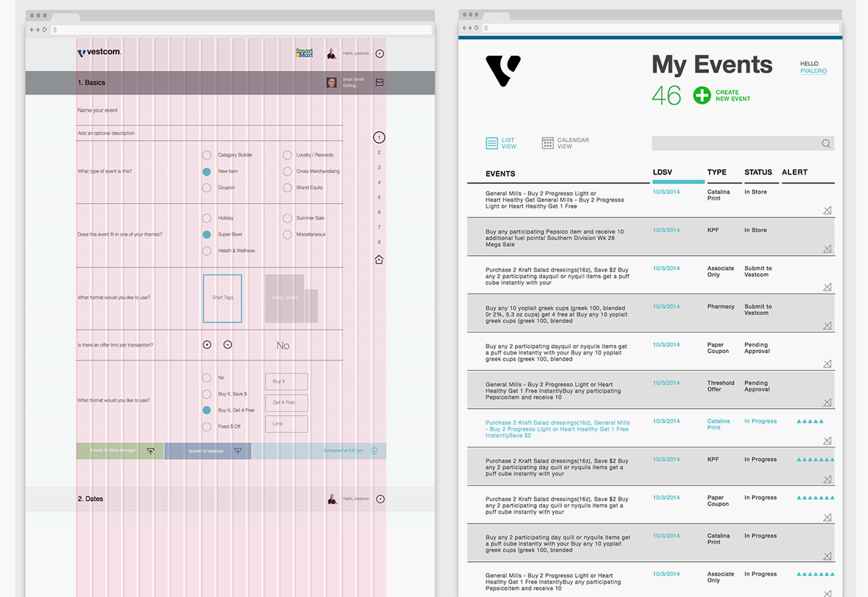Click the home icon in step navigation
The image size is (868, 597).
[379, 259]
